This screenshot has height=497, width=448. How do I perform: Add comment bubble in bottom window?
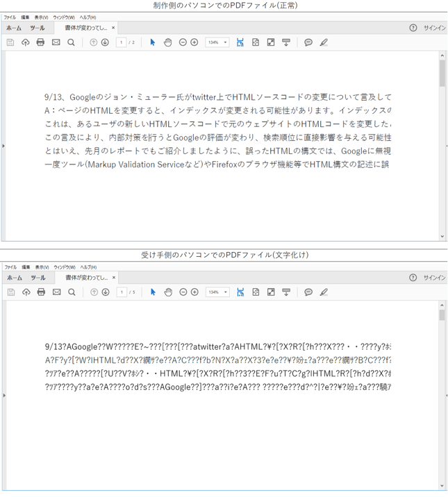click(308, 292)
